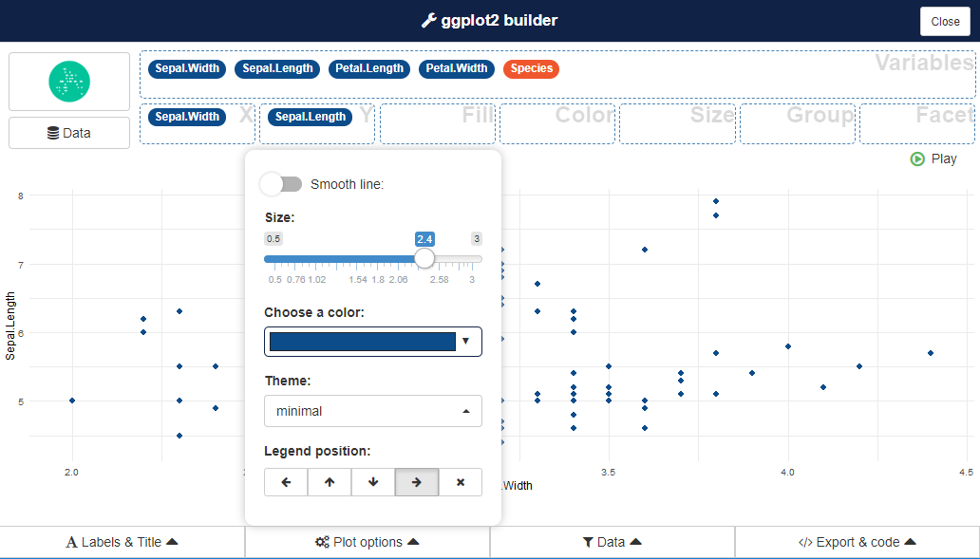Set legend position to bottom arrow

coord(373,482)
